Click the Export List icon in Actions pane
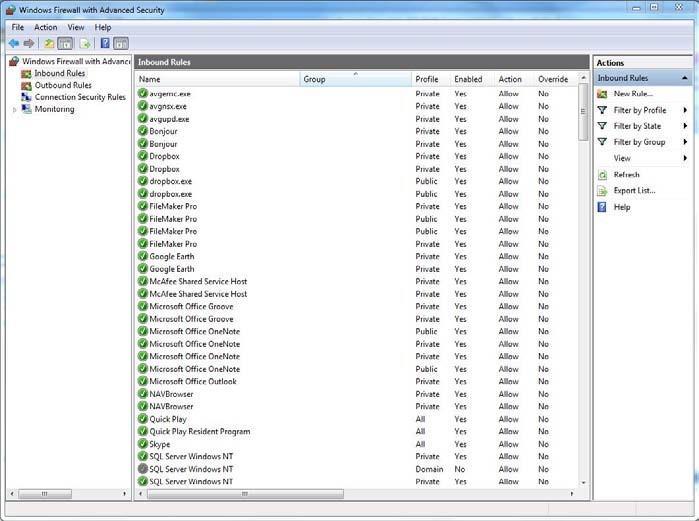Screen dimensions: 699x521 [602, 191]
